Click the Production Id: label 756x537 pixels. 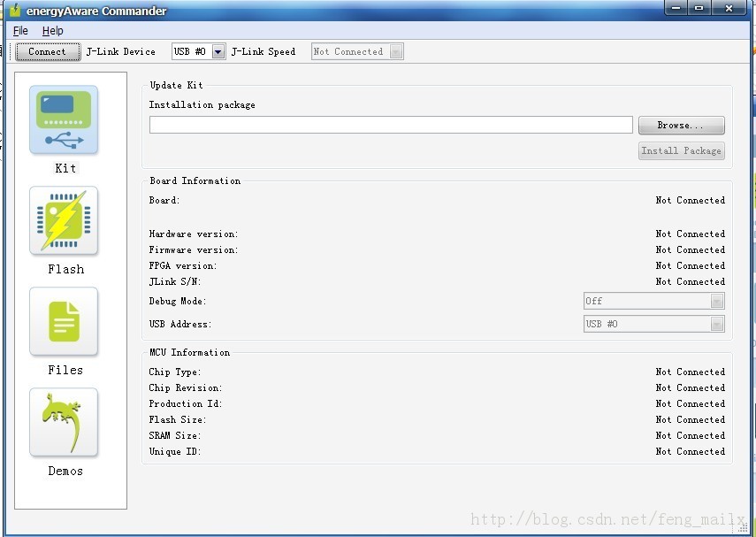(x=186, y=403)
